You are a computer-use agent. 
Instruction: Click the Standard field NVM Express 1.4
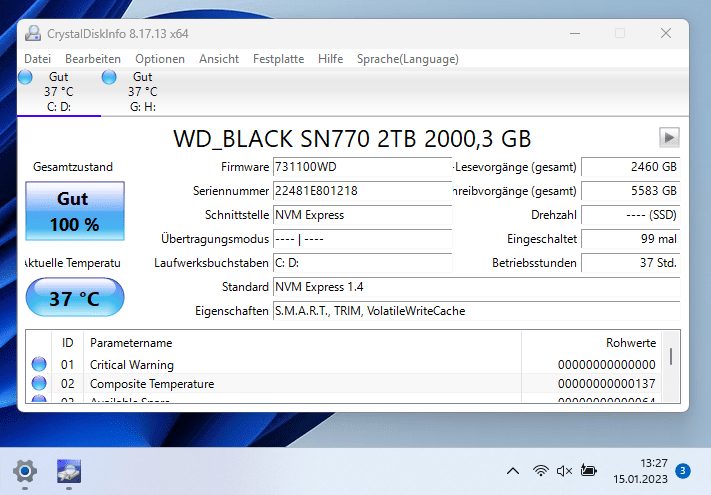click(x=477, y=287)
